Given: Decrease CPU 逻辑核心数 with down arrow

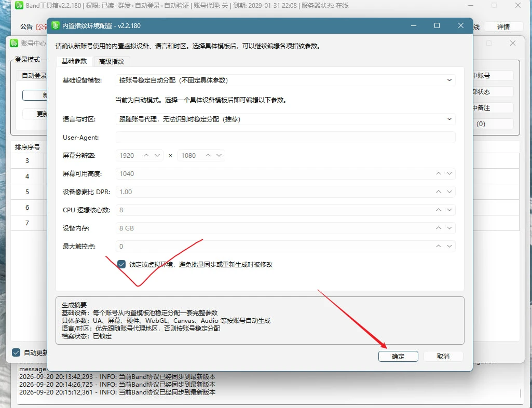Looking at the screenshot, I should (449, 210).
